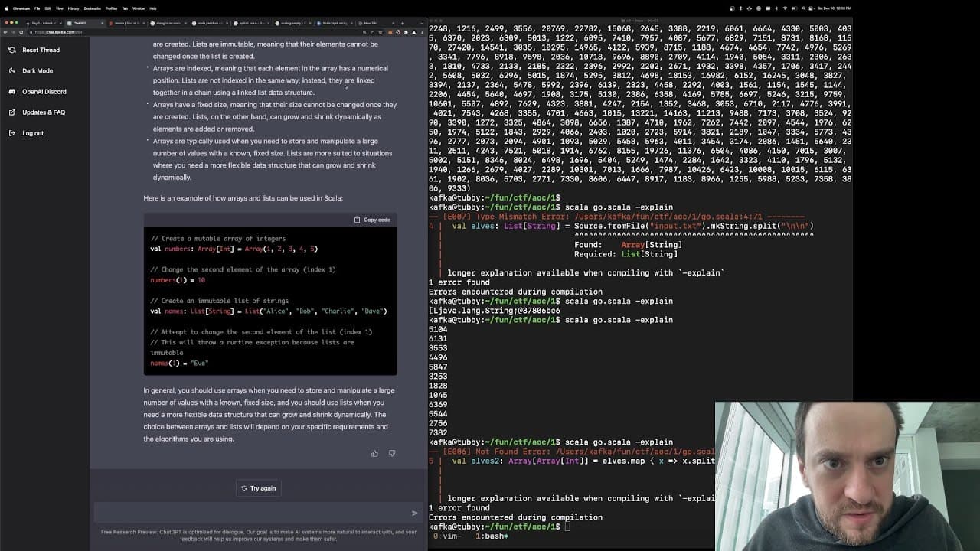Click the send message arrow icon

414,513
